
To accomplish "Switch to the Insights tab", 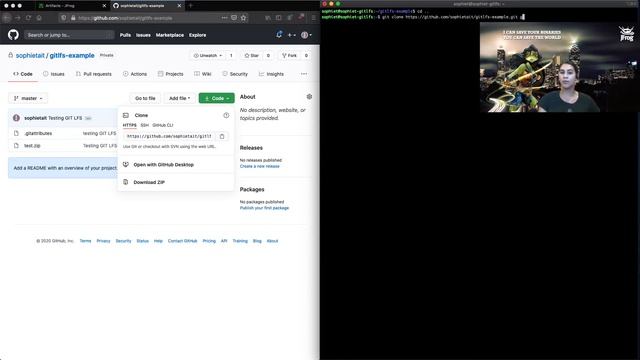I will tap(271, 74).
